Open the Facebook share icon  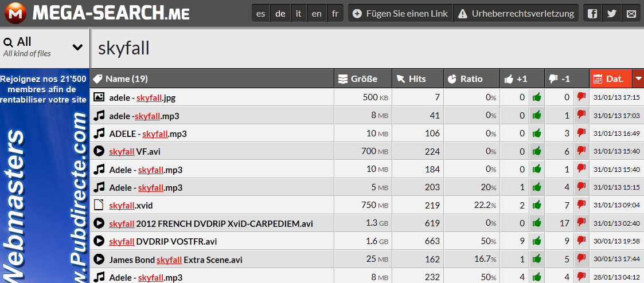tap(592, 14)
